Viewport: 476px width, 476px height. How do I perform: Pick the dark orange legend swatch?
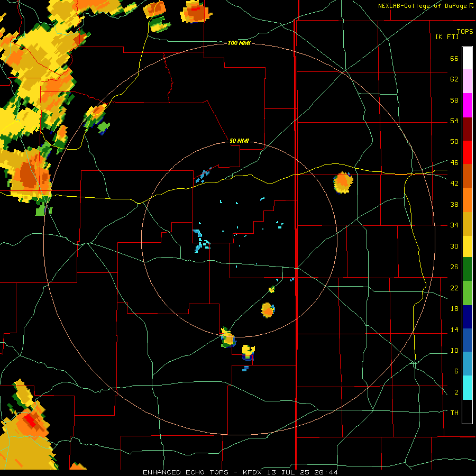tap(467, 176)
